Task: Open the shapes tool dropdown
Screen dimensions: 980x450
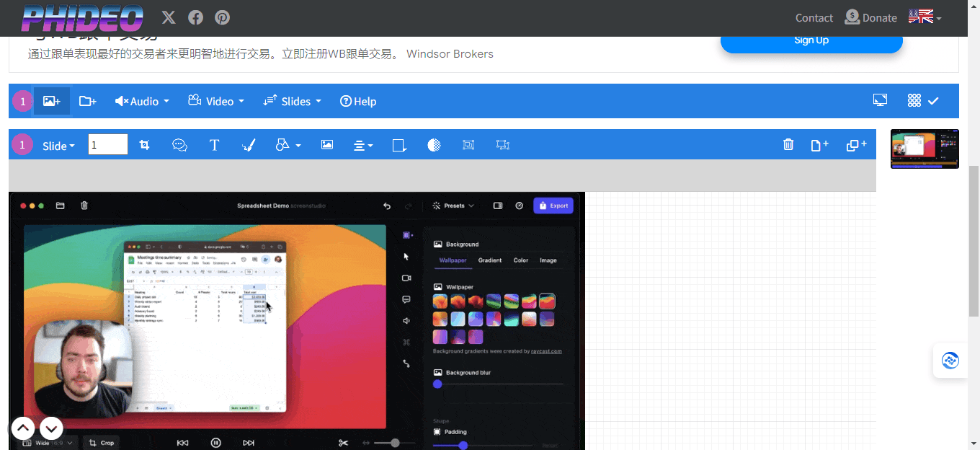Action: point(287,145)
